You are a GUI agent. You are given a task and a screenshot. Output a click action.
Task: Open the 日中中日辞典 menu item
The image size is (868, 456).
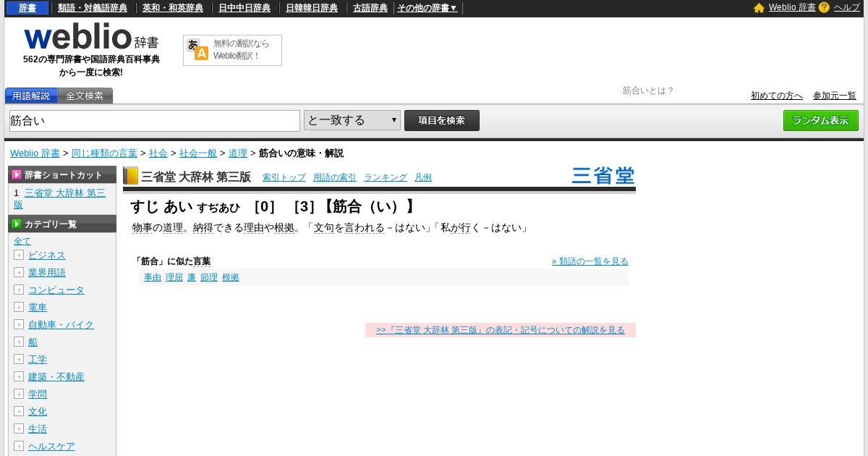tap(245, 8)
